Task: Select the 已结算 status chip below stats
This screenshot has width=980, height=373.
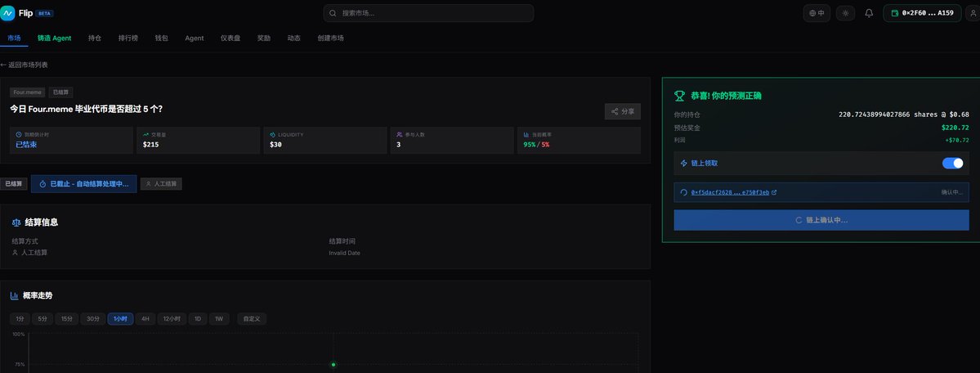Action: click(14, 184)
